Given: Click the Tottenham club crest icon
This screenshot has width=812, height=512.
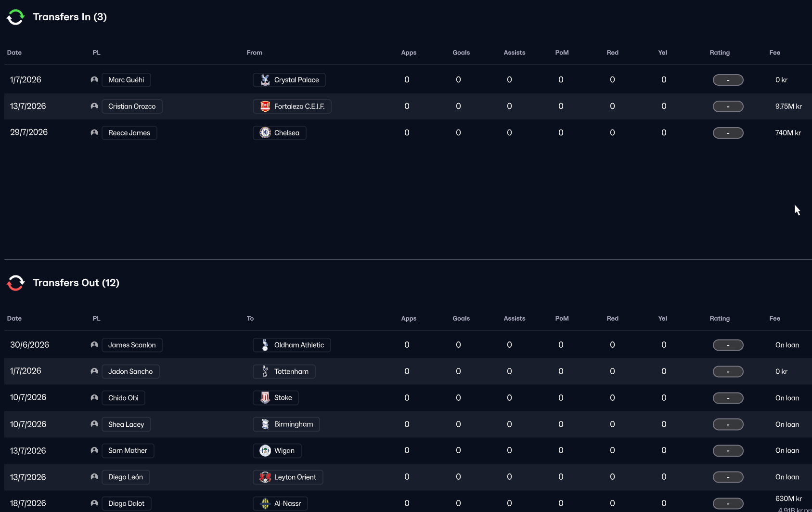Looking at the screenshot, I should [265, 371].
